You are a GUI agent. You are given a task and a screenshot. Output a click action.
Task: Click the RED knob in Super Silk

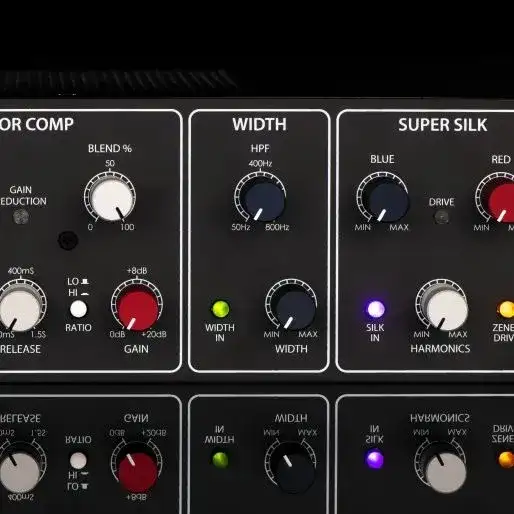(x=503, y=201)
